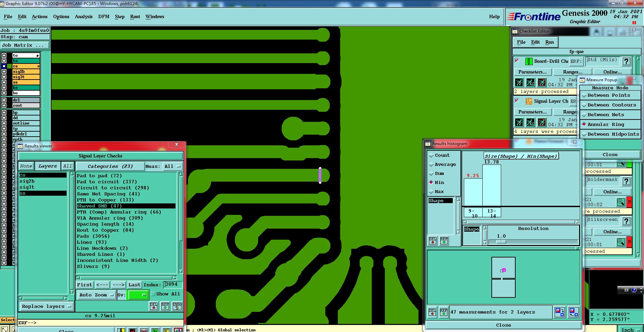The width and height of the screenshot is (644, 332).
Task: Click first run icon under Board-Drill Checks
Action: [x=519, y=82]
